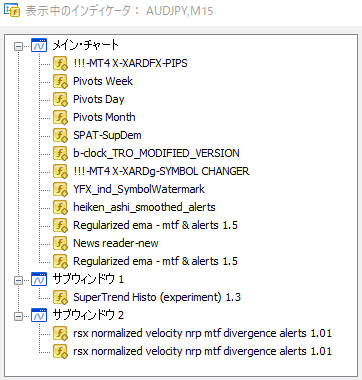Viewport: 362px width, 380px height.
Task: Click the icon of the last rsx normalized velocity row
Action: tap(60, 351)
